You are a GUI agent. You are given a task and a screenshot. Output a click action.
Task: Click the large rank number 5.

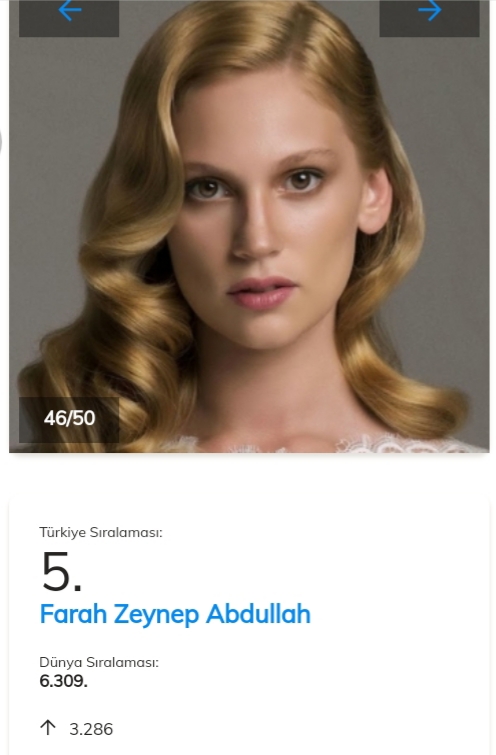coord(62,572)
